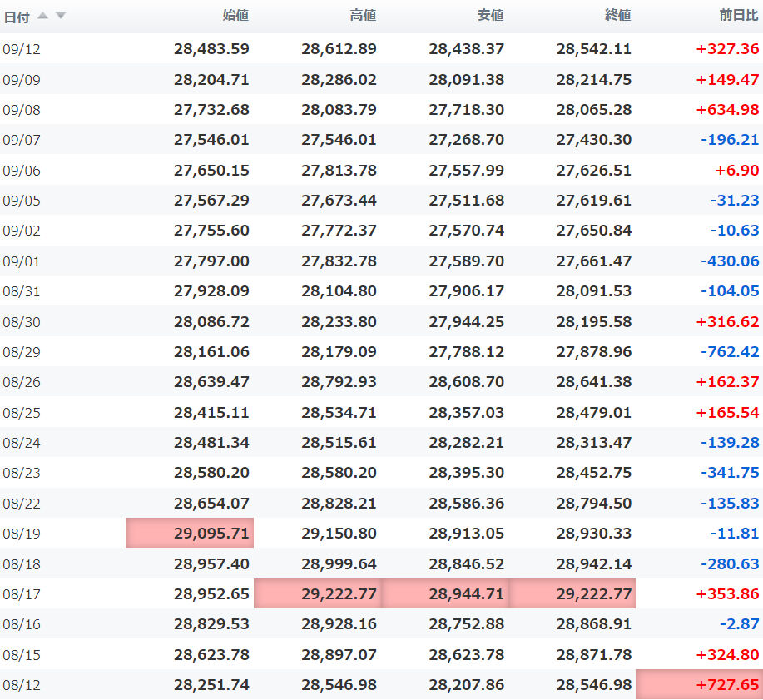Viewport: 763px width, 700px height.
Task: Select the date 09/12 row
Action: 381,48
